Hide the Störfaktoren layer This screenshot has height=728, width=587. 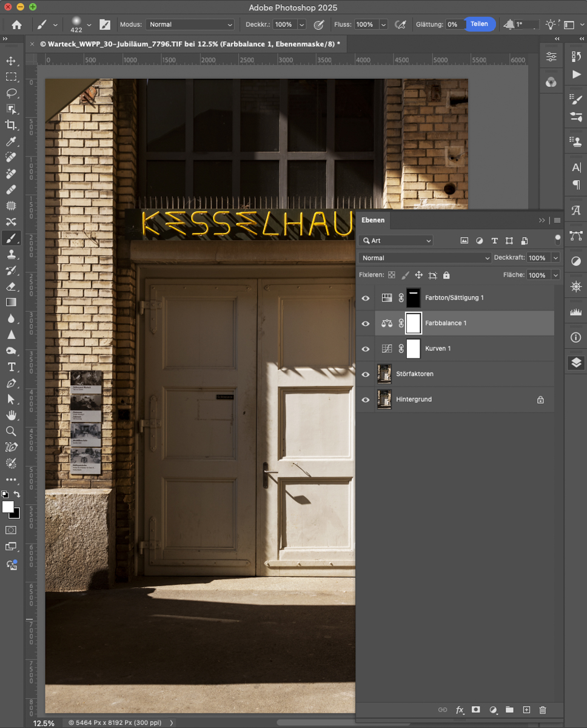366,374
